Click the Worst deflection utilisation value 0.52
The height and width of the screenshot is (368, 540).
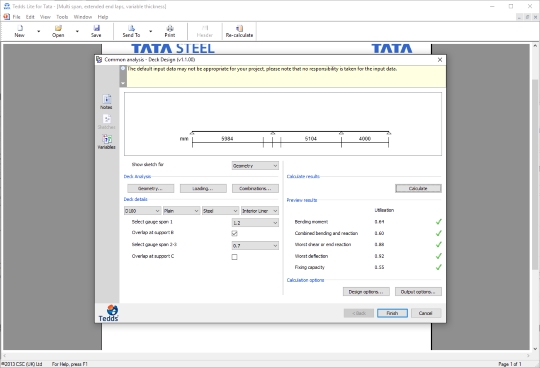point(380,256)
